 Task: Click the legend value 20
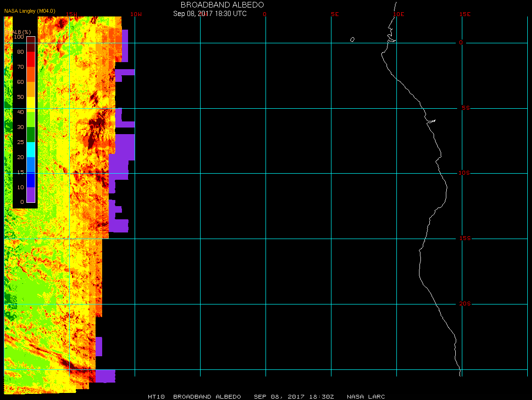[20, 157]
